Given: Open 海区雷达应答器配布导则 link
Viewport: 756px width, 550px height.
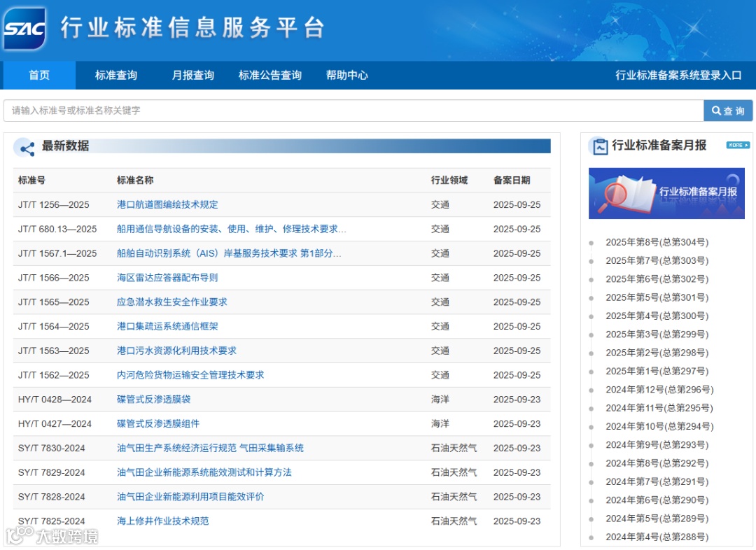Looking at the screenshot, I should click(167, 278).
